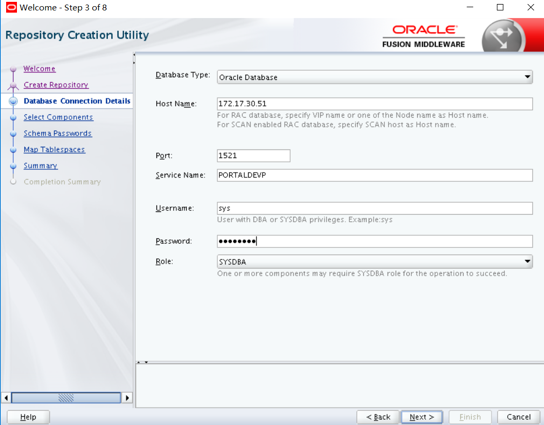Click the Cancel button

coord(518,417)
